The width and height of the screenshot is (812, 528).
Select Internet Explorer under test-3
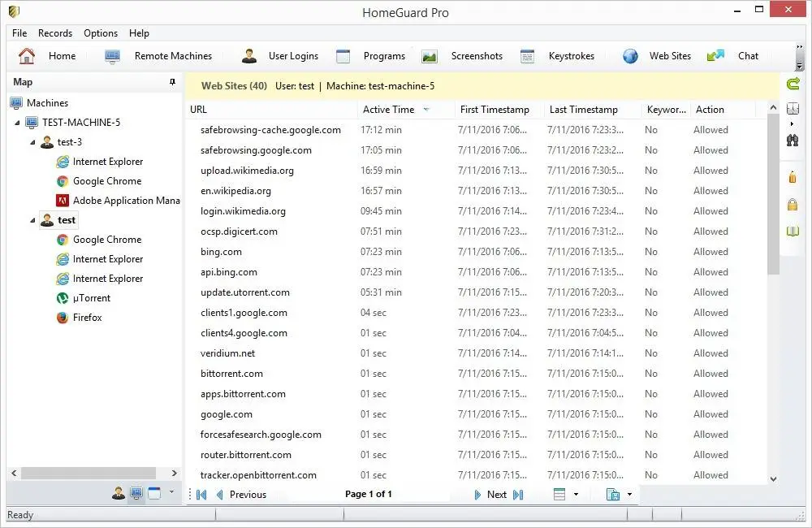pos(99,162)
